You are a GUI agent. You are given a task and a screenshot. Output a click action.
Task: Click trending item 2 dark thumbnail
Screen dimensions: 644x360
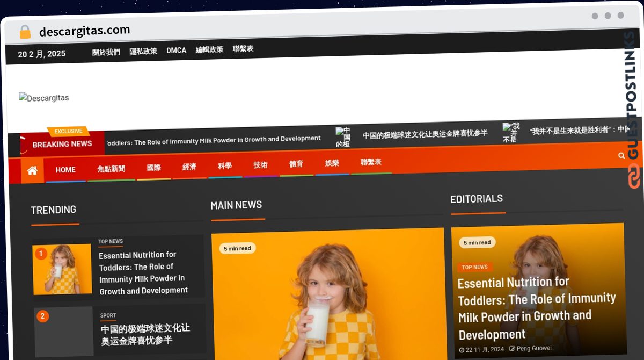point(64,332)
